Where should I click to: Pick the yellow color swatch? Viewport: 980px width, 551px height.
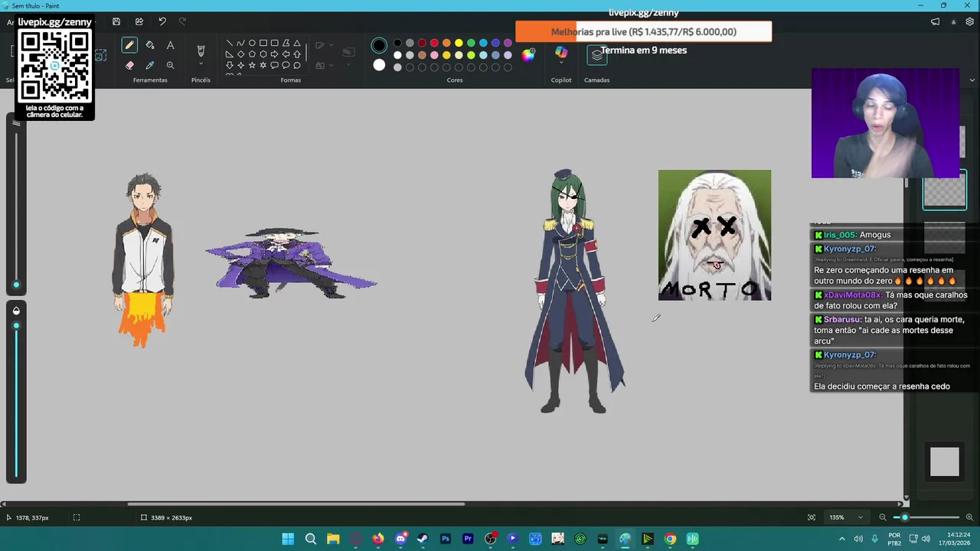click(459, 43)
